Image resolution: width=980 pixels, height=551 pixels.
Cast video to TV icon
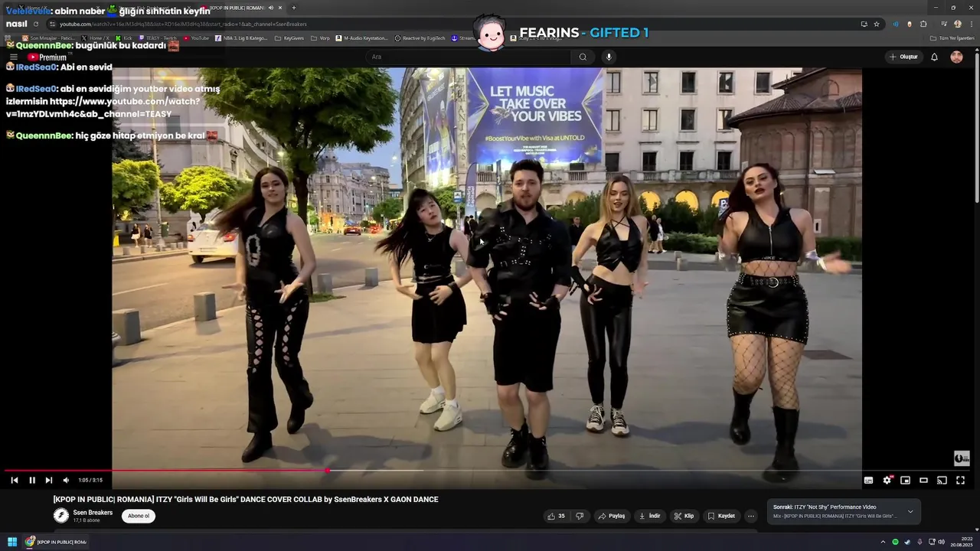942,480
